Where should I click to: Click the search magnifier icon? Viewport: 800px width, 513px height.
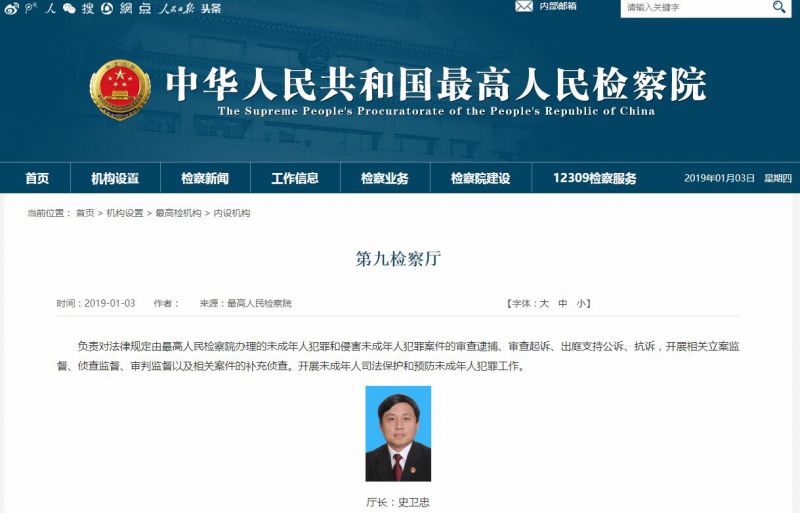[x=779, y=7]
